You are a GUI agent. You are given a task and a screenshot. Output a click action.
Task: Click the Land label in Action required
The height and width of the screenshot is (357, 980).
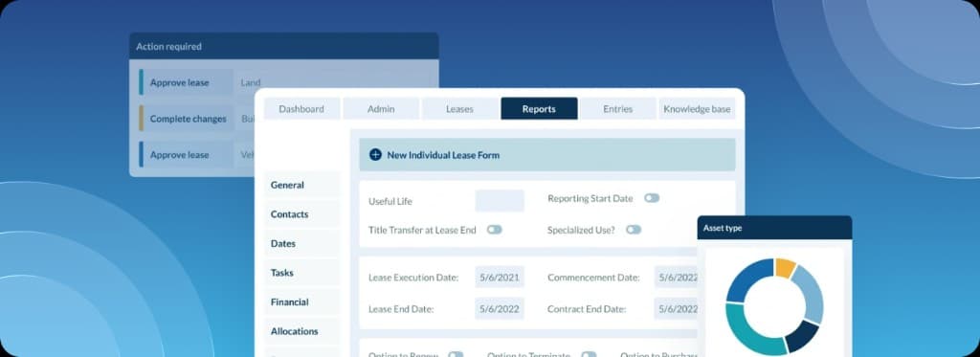pyautogui.click(x=251, y=82)
